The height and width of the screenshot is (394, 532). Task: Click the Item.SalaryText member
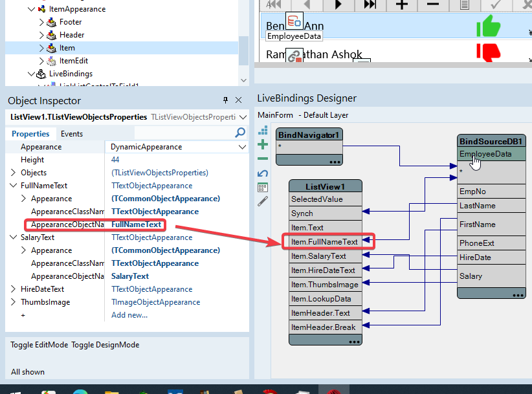pyautogui.click(x=326, y=256)
